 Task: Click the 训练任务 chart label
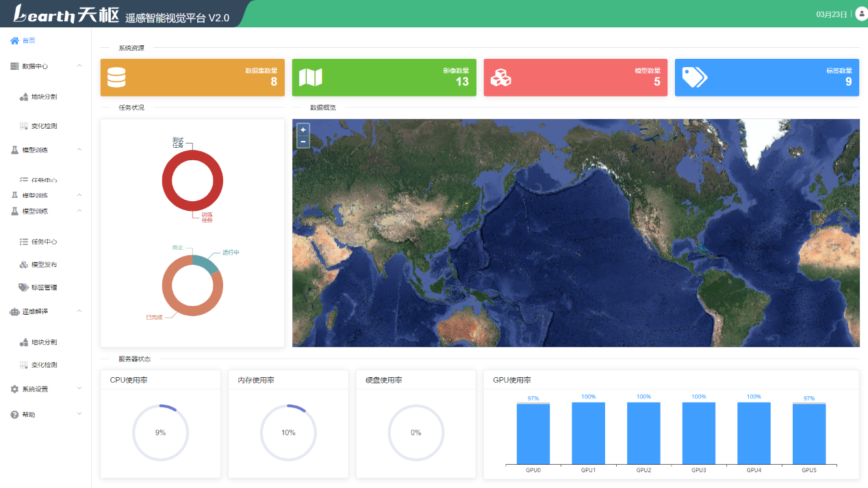click(207, 217)
